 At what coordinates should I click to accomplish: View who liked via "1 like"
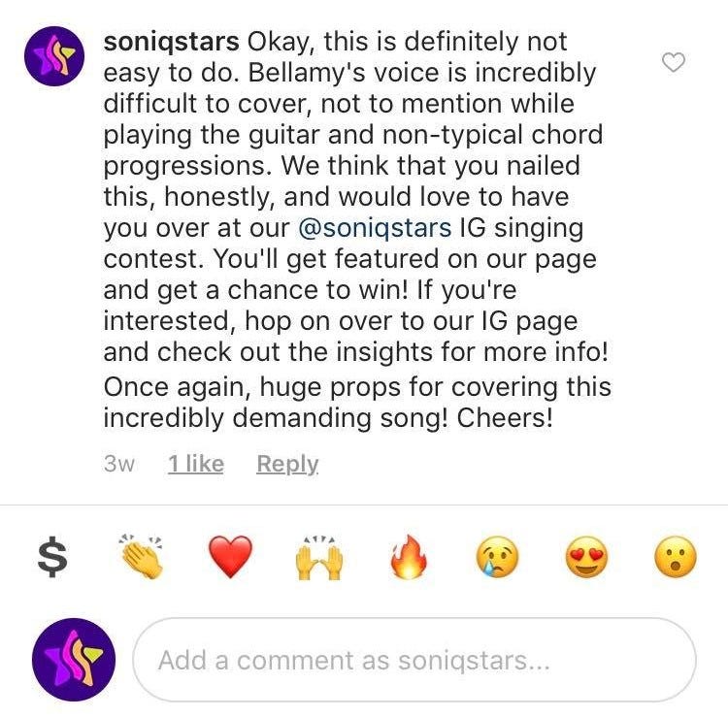point(195,464)
